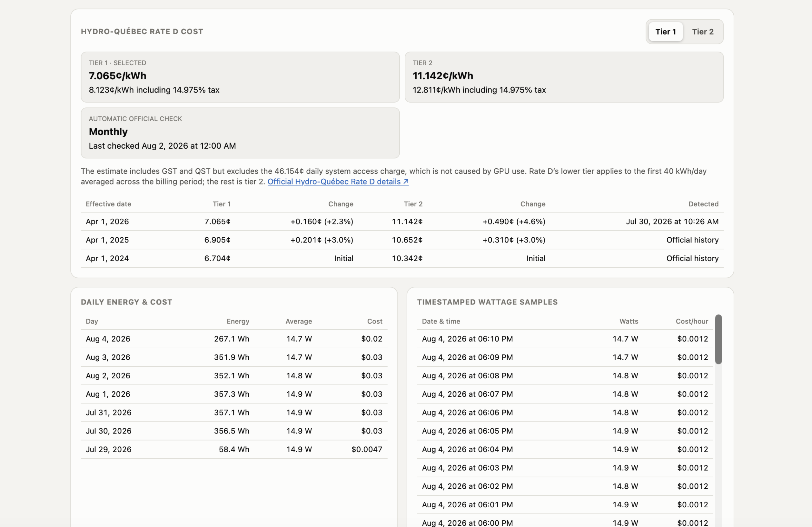Click the Date & time column header
The height and width of the screenshot is (527, 812).
[x=441, y=321]
